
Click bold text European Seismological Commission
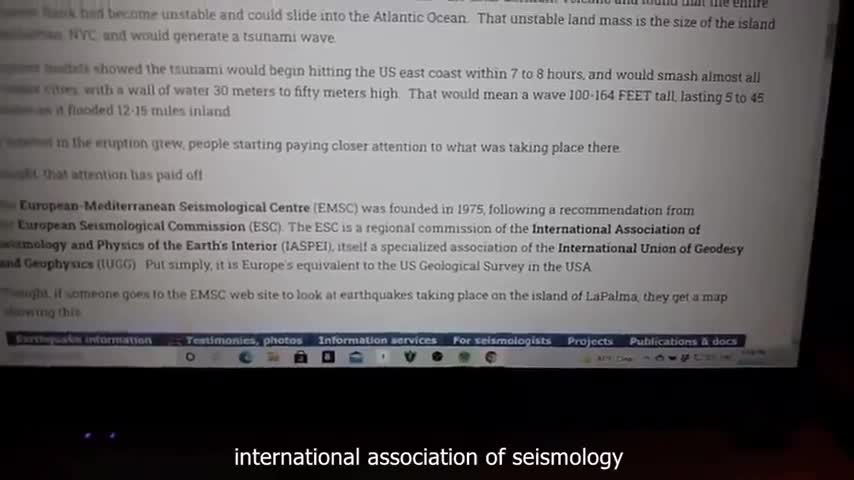point(131,226)
